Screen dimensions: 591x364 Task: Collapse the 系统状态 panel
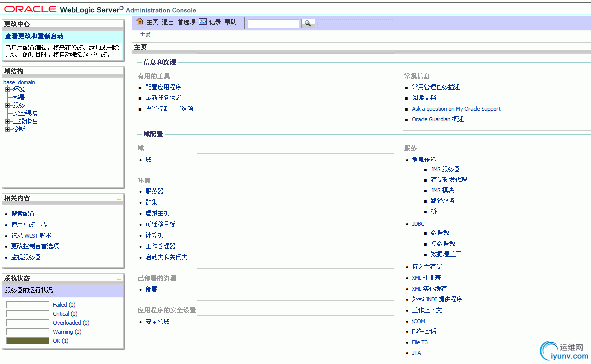(x=119, y=278)
